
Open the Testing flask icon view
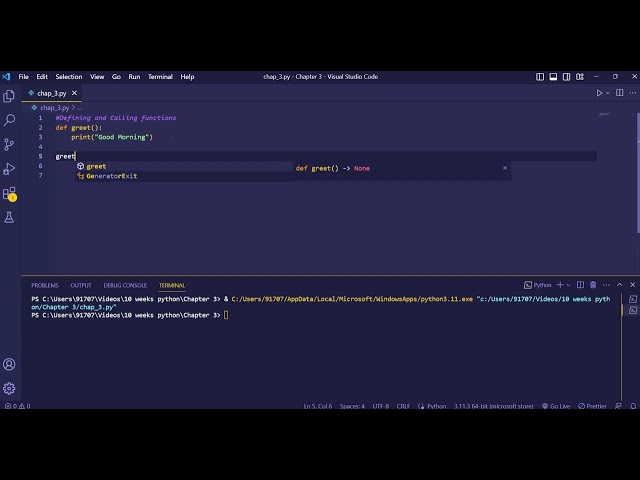click(9, 217)
